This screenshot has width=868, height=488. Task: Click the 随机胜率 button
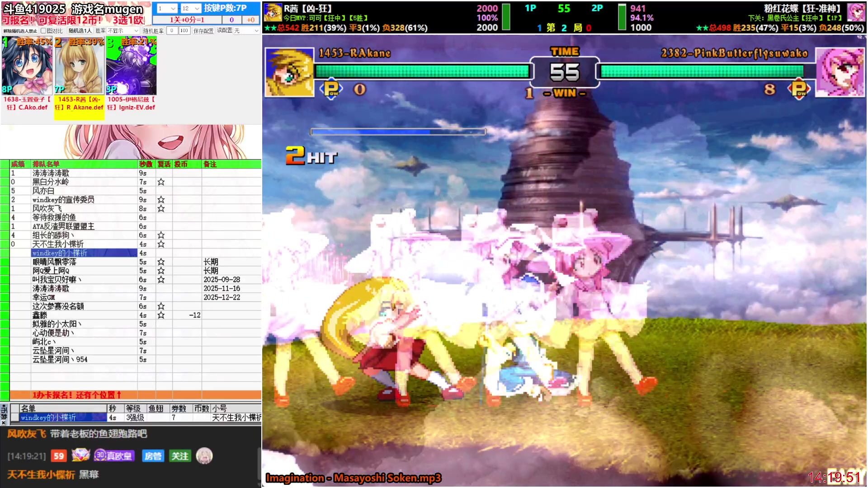coord(153,31)
